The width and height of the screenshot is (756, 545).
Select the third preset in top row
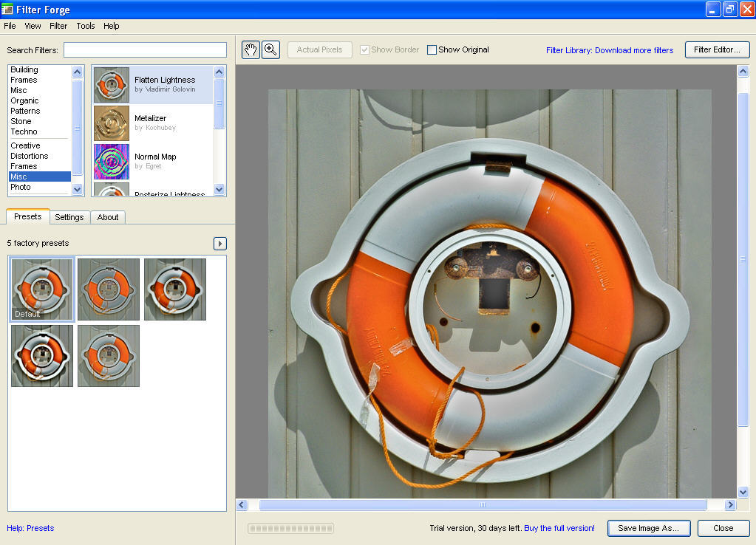[175, 289]
